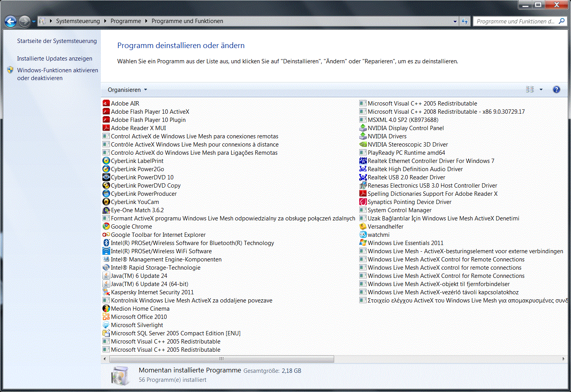The width and height of the screenshot is (571, 392).
Task: Click the Adobe AIR program icon
Action: click(x=106, y=103)
